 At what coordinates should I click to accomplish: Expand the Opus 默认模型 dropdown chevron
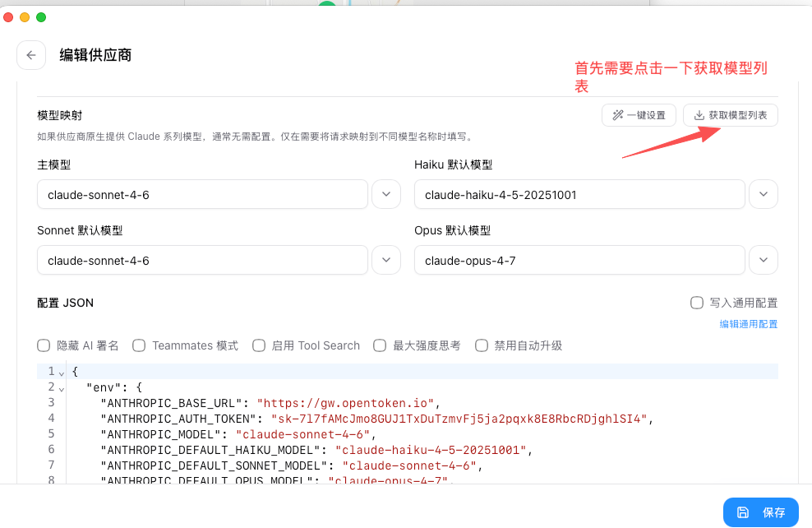point(764,260)
